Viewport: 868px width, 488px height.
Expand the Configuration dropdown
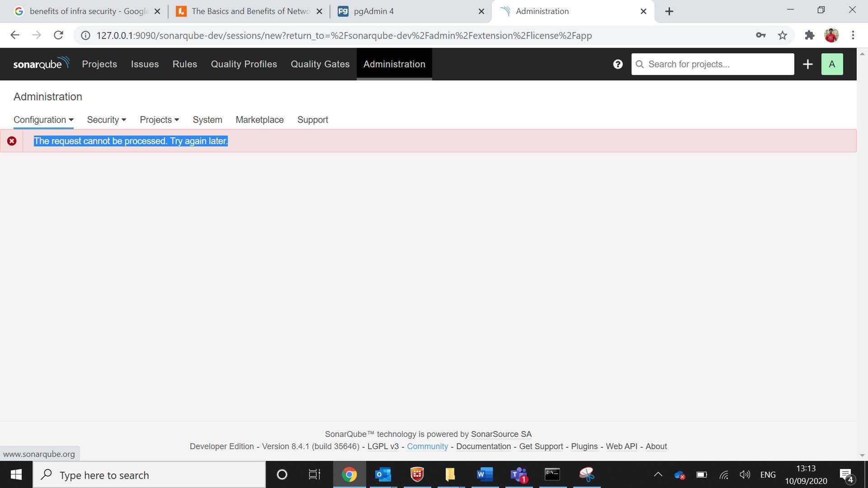click(43, 120)
